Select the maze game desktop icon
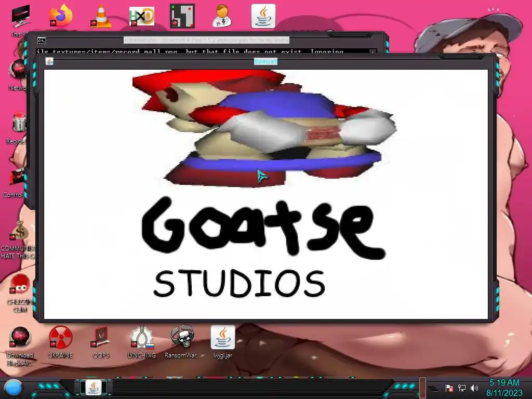This screenshot has width=532, height=399. [182, 16]
